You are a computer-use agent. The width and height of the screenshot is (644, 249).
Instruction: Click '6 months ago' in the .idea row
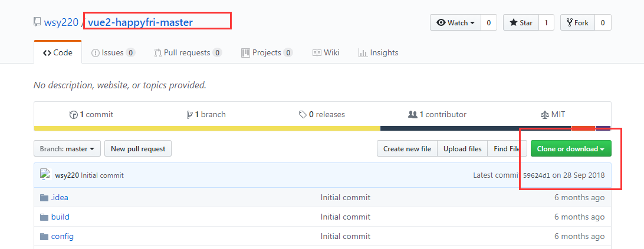tap(579, 197)
